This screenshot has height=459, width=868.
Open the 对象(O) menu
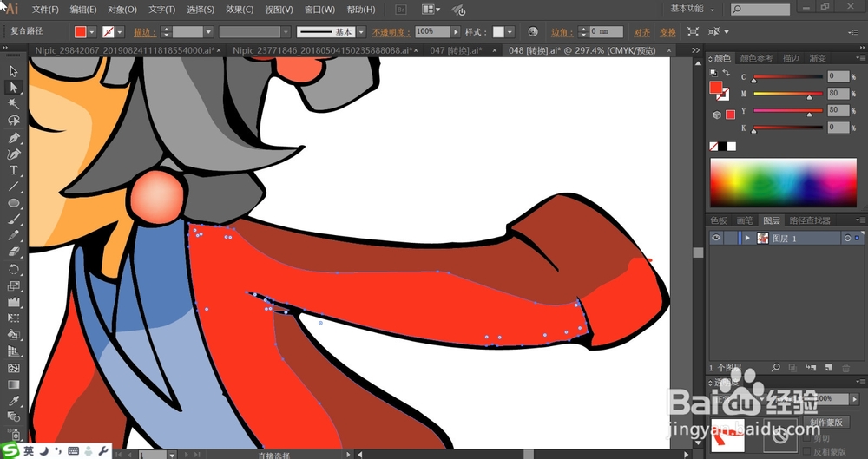[x=122, y=10]
